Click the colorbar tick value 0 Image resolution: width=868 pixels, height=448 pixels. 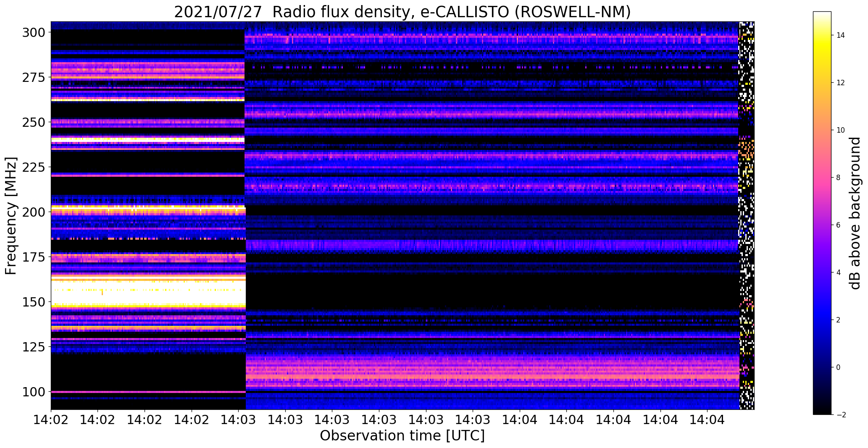coord(838,367)
